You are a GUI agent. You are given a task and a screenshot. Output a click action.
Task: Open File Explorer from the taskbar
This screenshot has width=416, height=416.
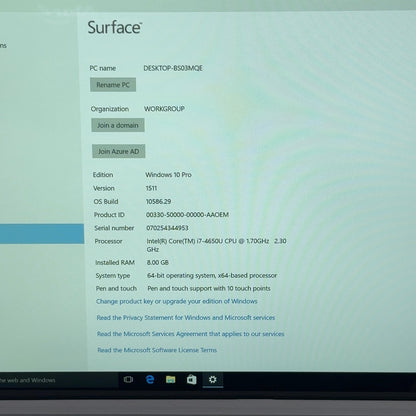pyautogui.click(x=170, y=379)
